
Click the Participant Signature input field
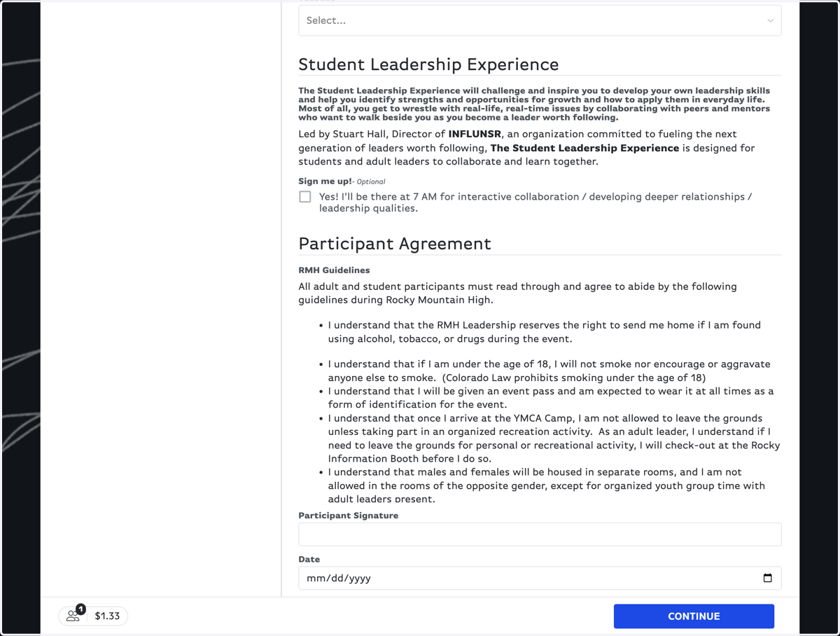tap(540, 534)
